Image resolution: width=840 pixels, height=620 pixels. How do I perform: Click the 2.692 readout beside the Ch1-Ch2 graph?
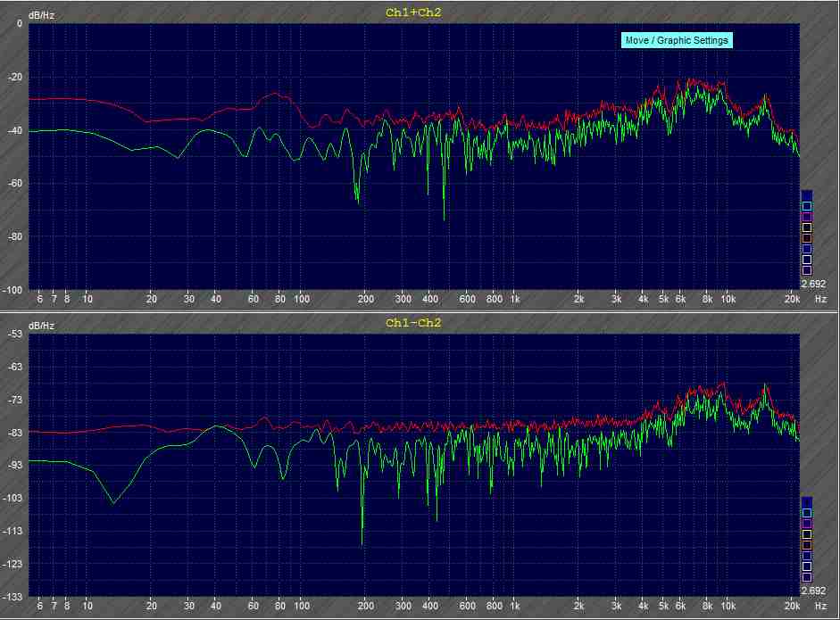pyautogui.click(x=813, y=591)
